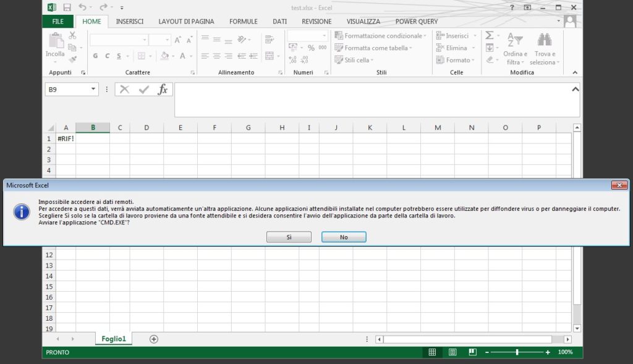Click the percent style icon
Screen dimensions: 633x364
click(311, 48)
